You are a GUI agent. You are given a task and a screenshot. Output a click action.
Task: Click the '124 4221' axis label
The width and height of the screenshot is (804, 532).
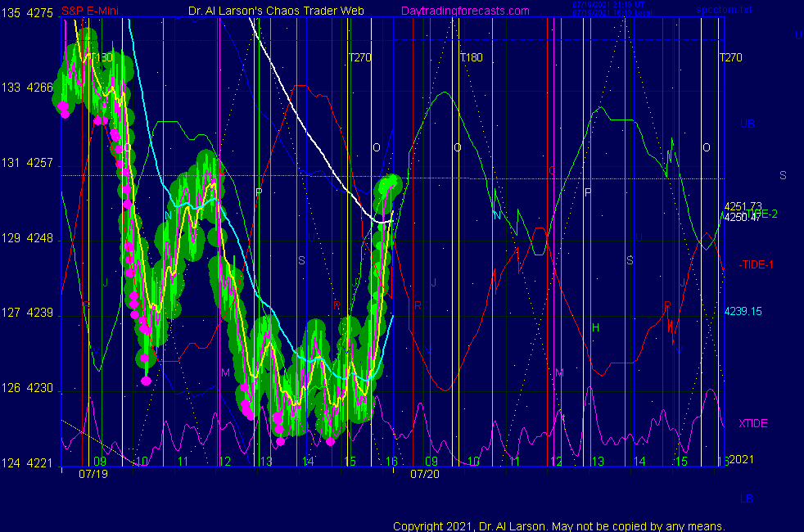point(27,463)
